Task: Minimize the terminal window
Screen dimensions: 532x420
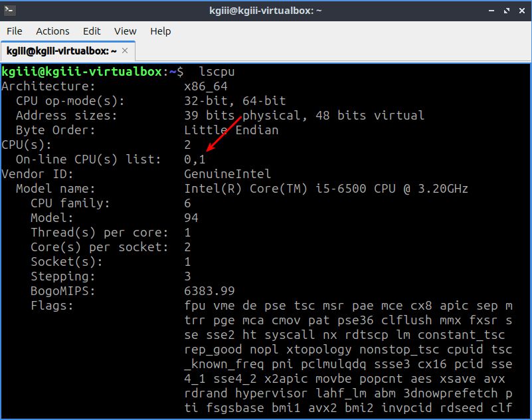Action: [491, 11]
